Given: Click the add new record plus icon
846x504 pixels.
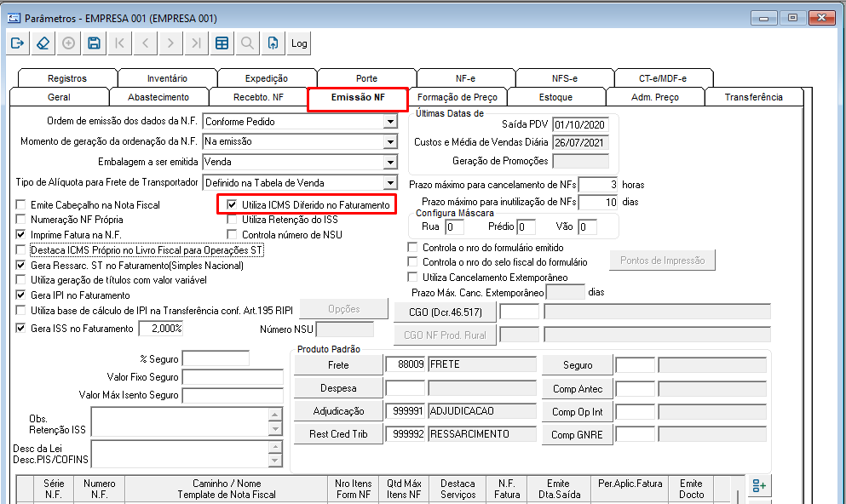Looking at the screenshot, I should 68,43.
